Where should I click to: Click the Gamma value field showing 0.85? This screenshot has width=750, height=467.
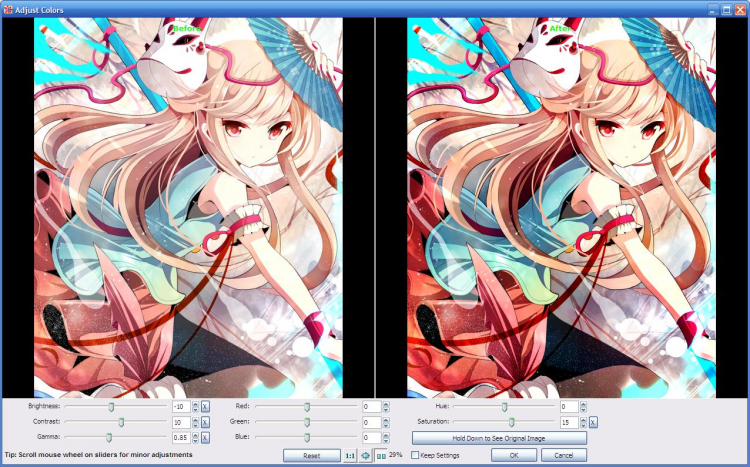point(182,437)
